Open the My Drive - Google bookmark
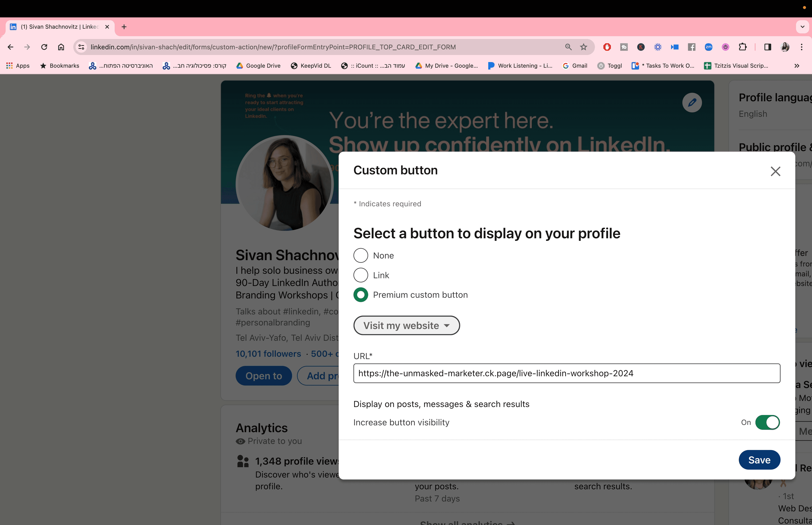The height and width of the screenshot is (525, 812). 447,66
